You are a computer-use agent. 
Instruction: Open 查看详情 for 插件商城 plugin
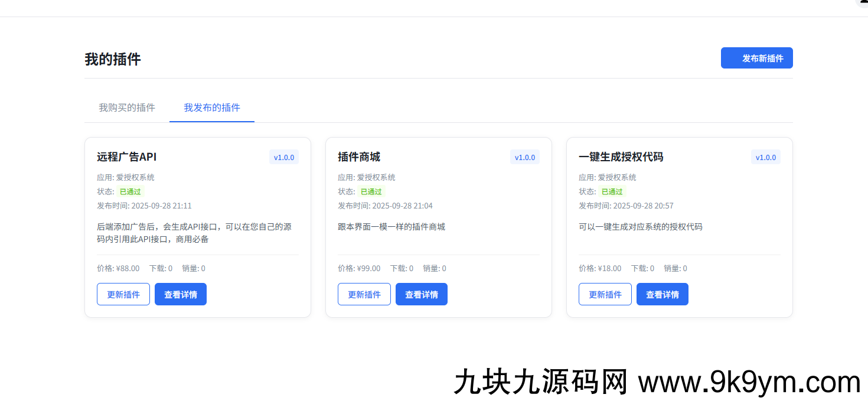coord(421,294)
